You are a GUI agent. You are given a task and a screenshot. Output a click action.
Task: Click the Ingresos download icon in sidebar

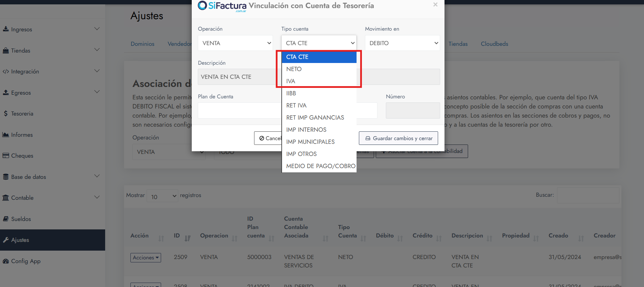pyautogui.click(x=6, y=29)
